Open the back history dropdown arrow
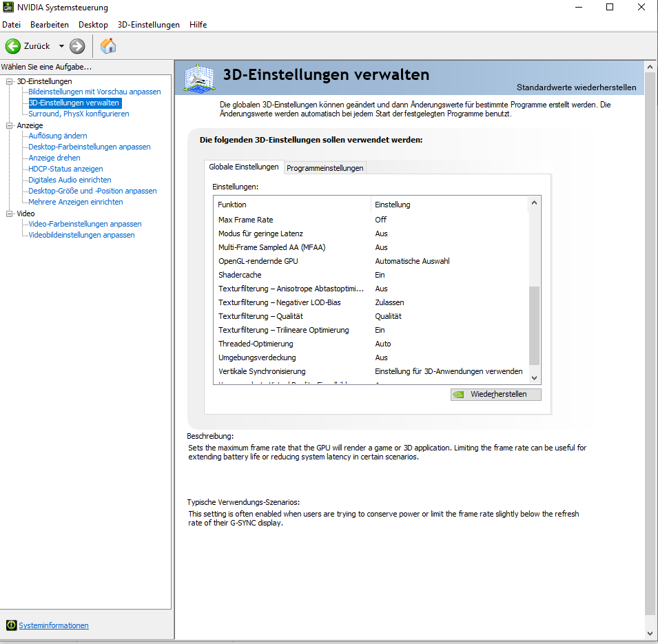 61,46
